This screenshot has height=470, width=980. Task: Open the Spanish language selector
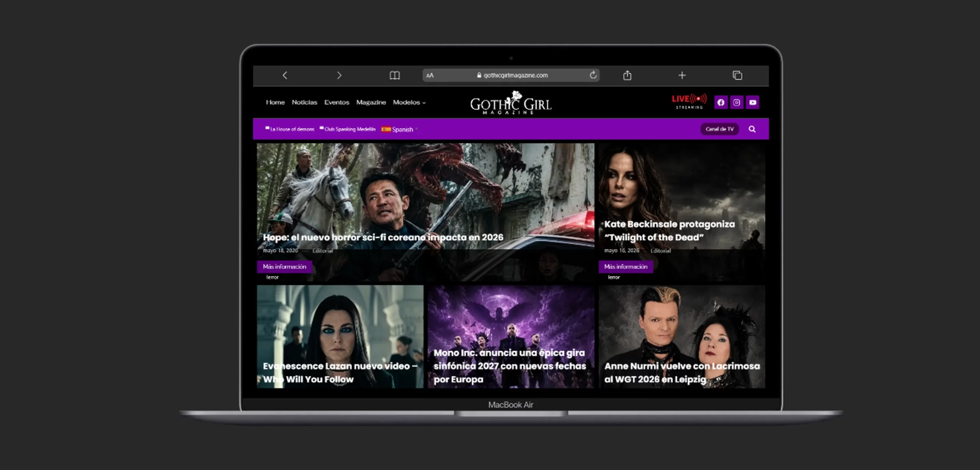click(x=399, y=129)
